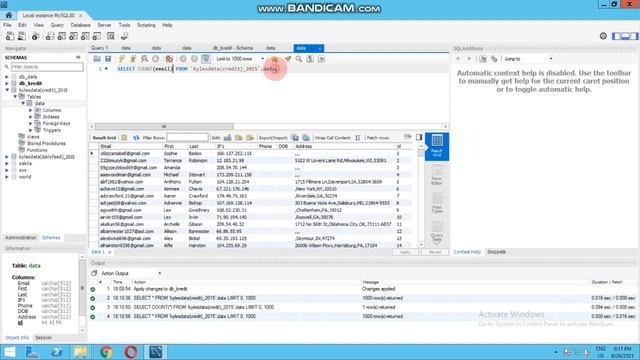This screenshot has width=640, height=360.
Task: Click the Filter Rows input field
Action: click(x=187, y=138)
